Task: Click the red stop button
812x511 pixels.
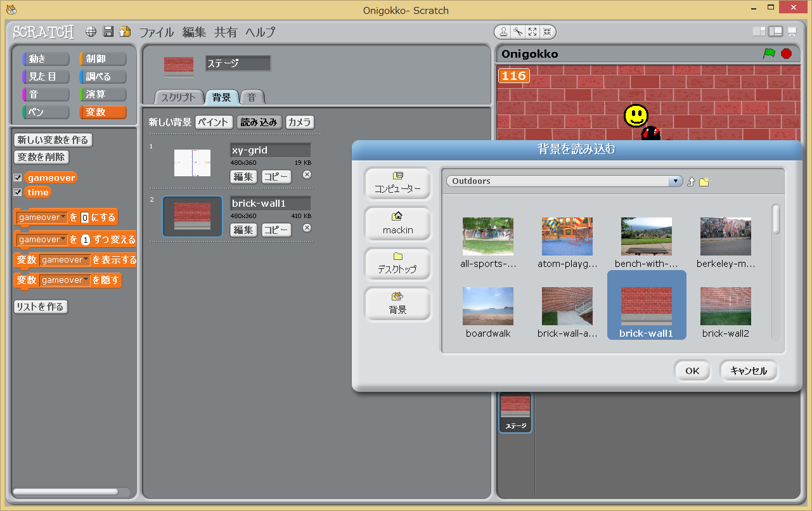Action: 787,54
